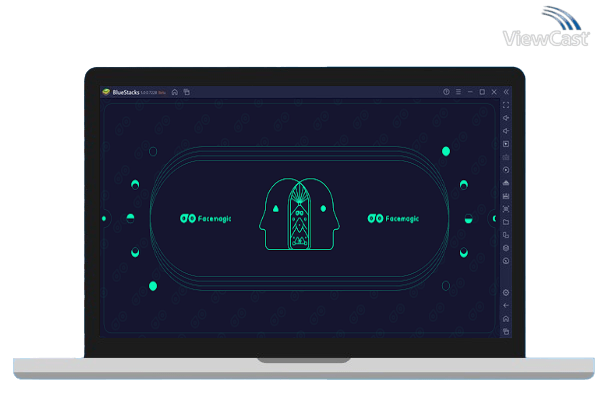
Task: Open the help question mark icon
Action: pos(446,92)
